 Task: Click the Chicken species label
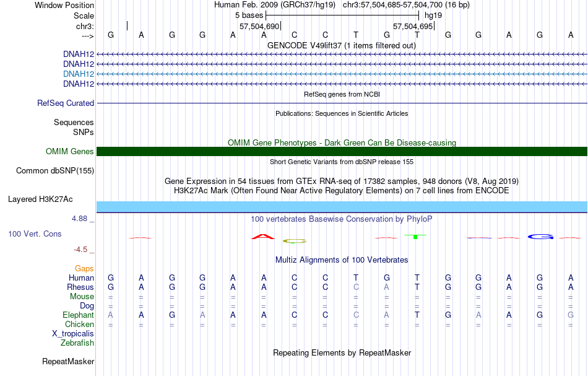(79, 324)
